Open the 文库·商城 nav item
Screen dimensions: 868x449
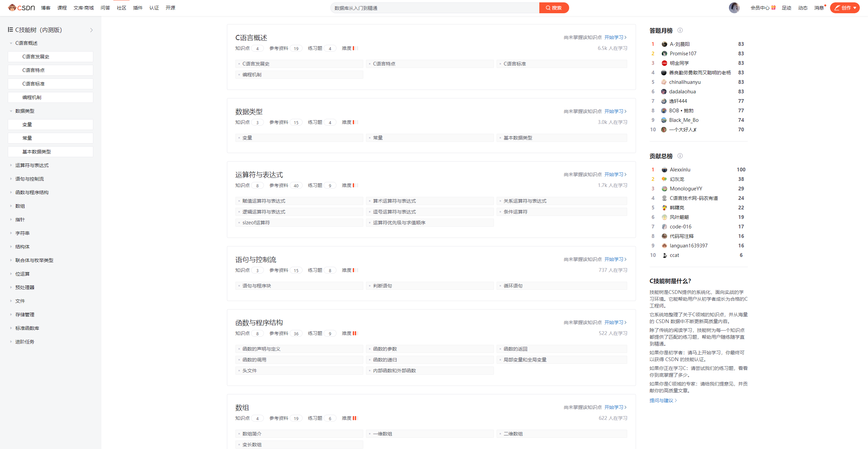(83, 7)
